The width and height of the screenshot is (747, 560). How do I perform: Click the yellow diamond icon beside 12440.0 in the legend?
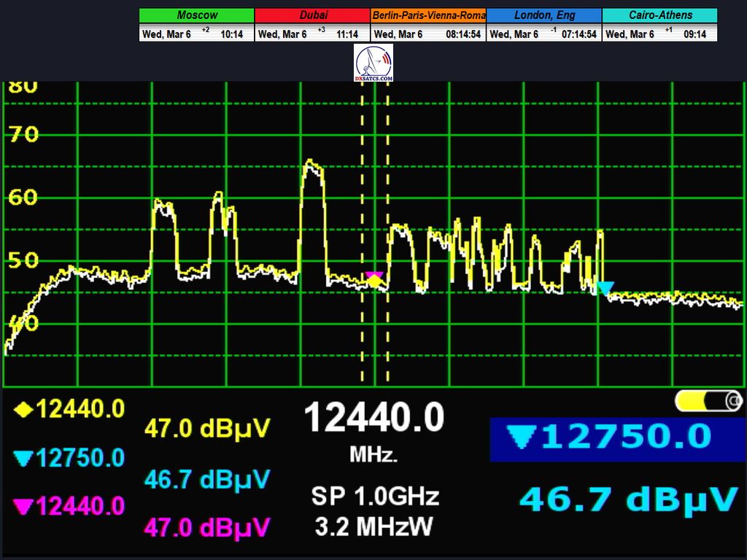pyautogui.click(x=24, y=410)
